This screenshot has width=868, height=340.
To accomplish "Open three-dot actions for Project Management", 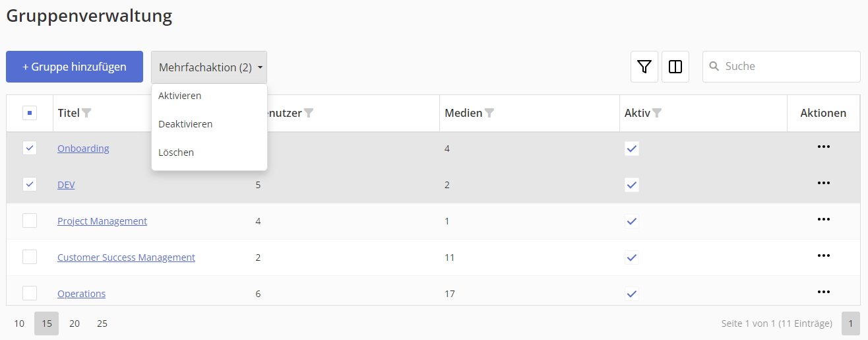I will coord(823,219).
